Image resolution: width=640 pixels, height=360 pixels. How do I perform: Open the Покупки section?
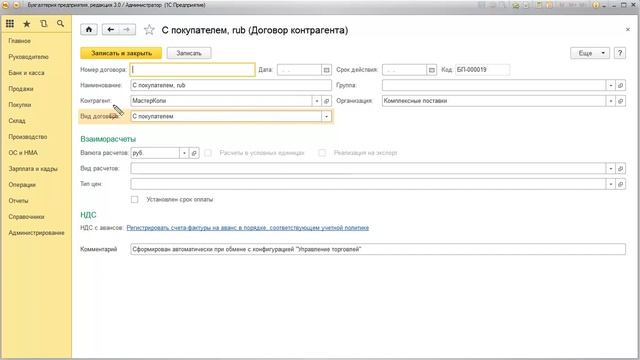(x=20, y=104)
